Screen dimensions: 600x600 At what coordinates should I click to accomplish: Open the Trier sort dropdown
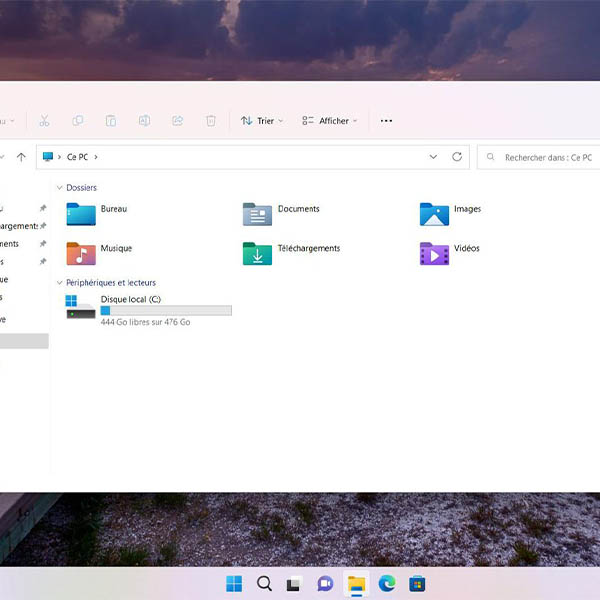point(262,121)
